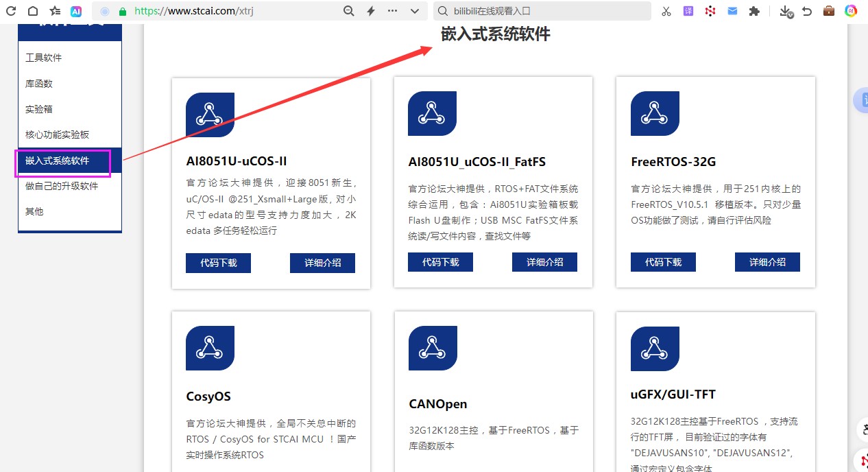
Task: Select 嵌入式系统软件 sidebar item
Action: point(70,161)
